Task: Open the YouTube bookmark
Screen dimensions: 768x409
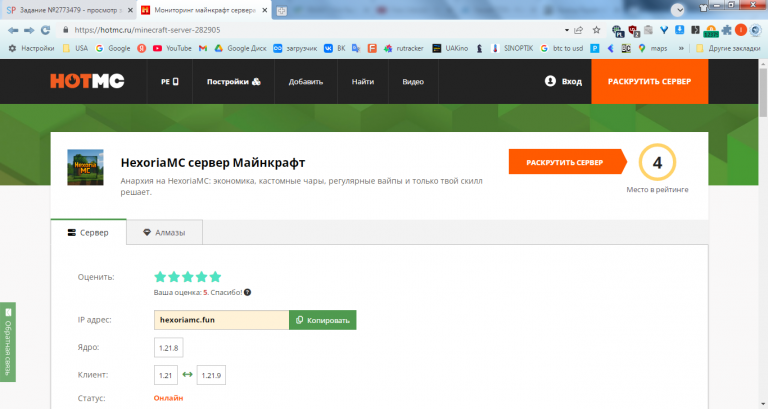Action: pos(172,48)
